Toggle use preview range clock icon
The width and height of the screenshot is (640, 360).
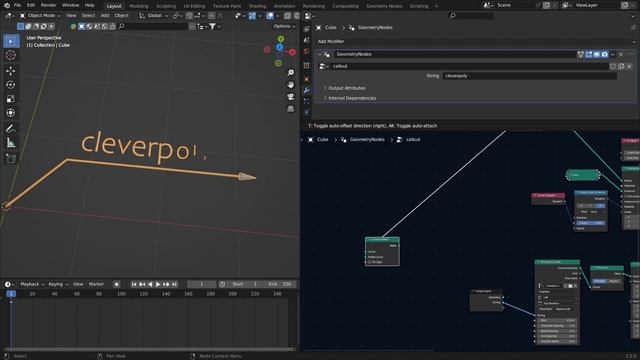[x=222, y=284]
